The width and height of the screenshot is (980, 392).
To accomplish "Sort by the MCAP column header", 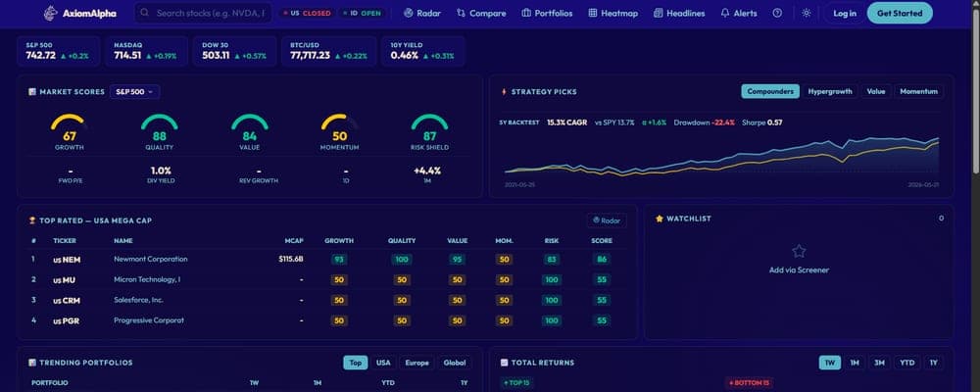I will [x=294, y=241].
